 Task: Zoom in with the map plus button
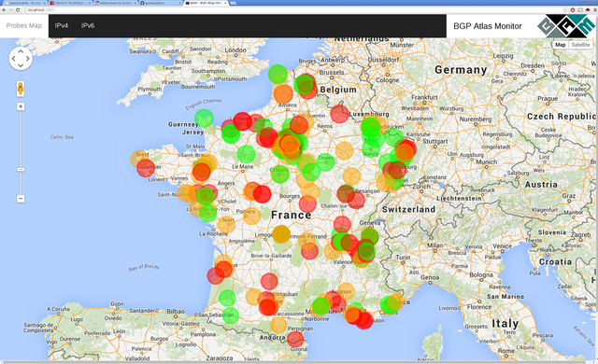(21, 106)
